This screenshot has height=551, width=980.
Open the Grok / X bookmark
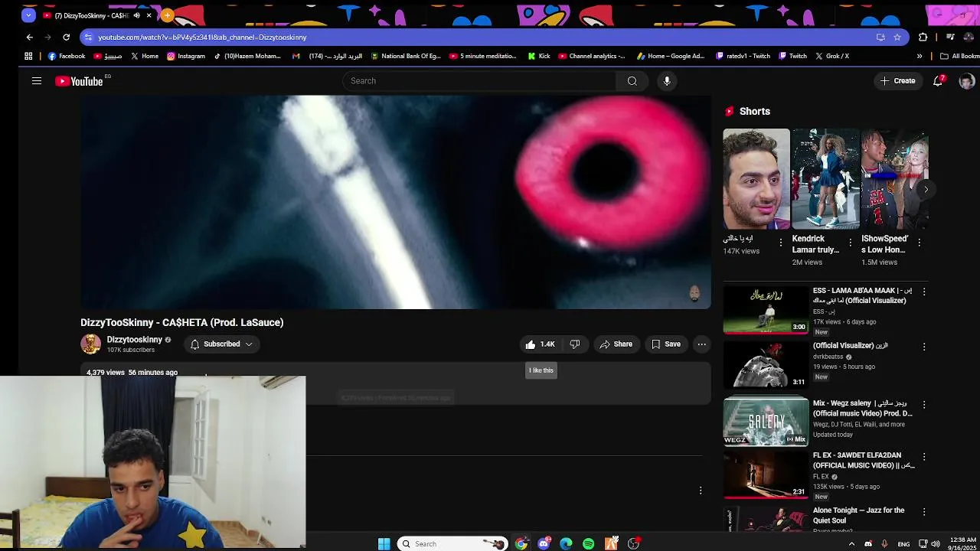[832, 56]
